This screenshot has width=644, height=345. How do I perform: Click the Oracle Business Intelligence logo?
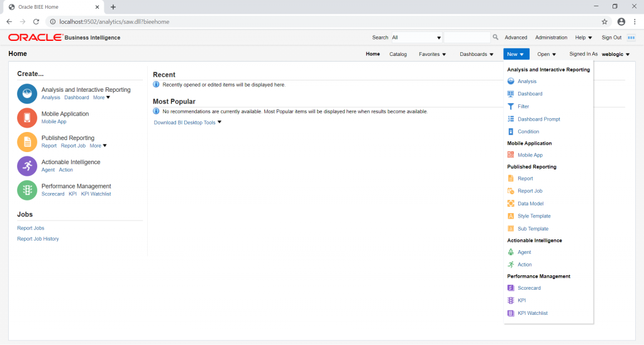point(64,37)
